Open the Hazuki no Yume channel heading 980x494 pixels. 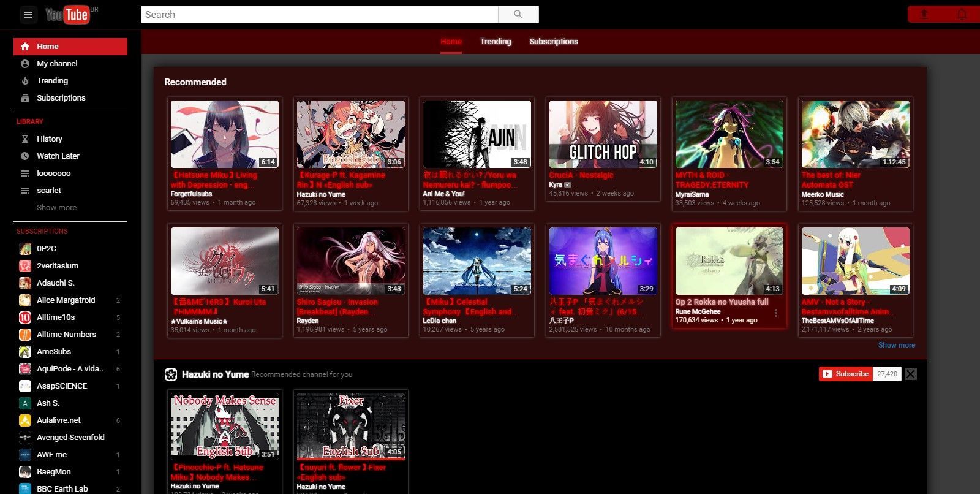pyautogui.click(x=215, y=374)
